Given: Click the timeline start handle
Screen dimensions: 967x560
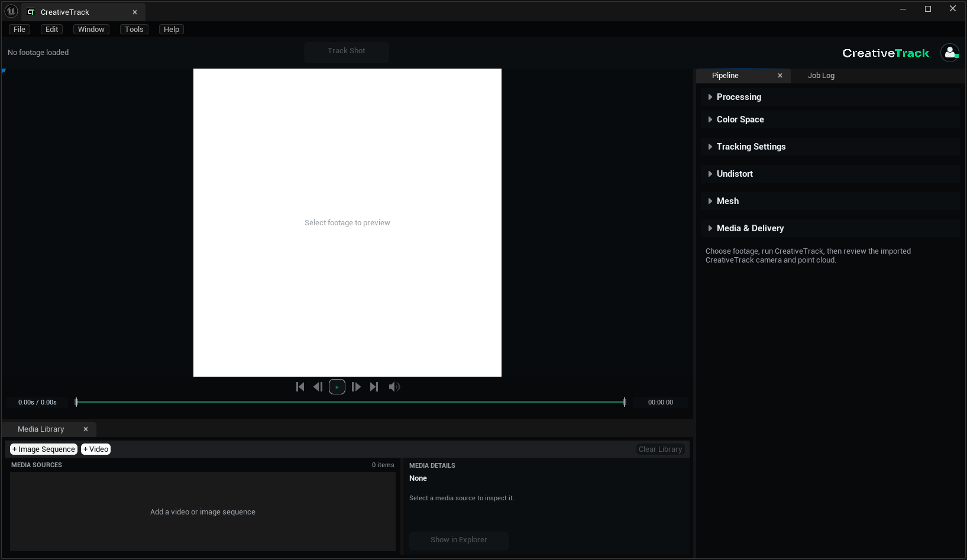Looking at the screenshot, I should [x=76, y=402].
